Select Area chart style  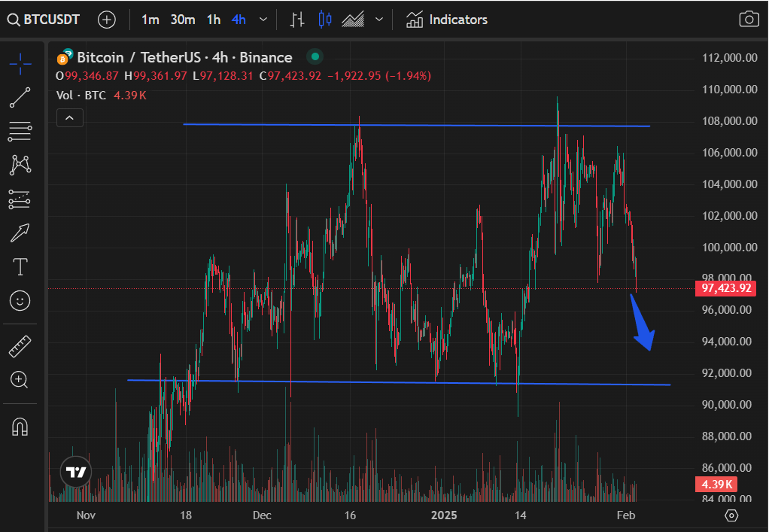(x=353, y=20)
